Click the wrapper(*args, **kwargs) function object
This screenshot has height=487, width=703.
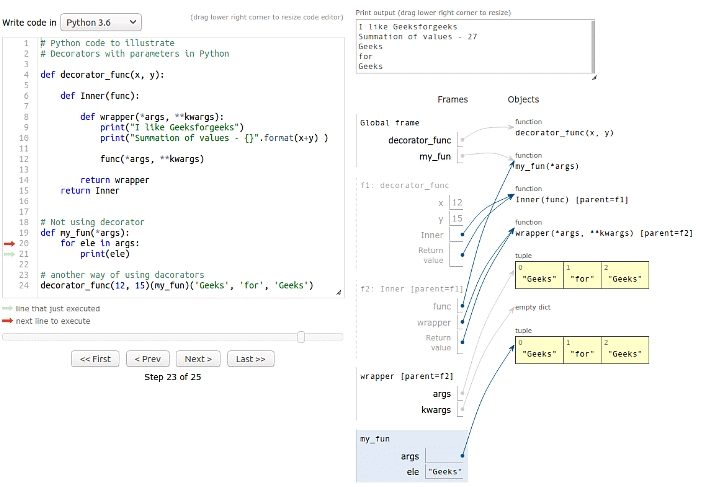603,234
